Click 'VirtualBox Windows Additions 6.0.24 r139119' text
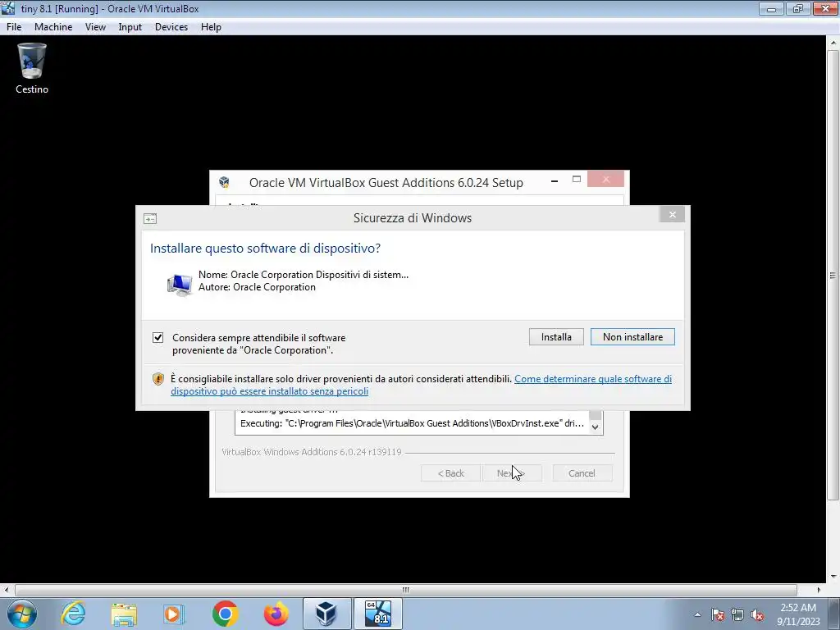840x630 pixels. [x=311, y=452]
